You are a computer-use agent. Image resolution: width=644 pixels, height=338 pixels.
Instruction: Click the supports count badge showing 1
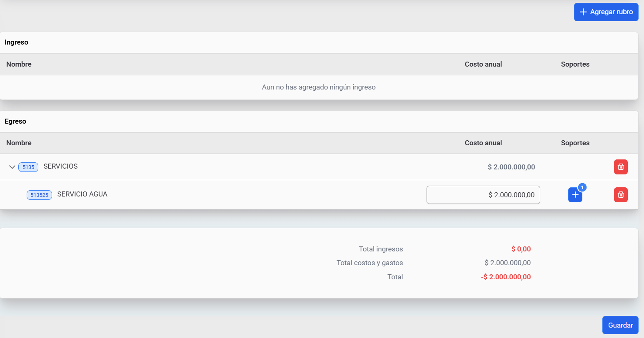(582, 187)
